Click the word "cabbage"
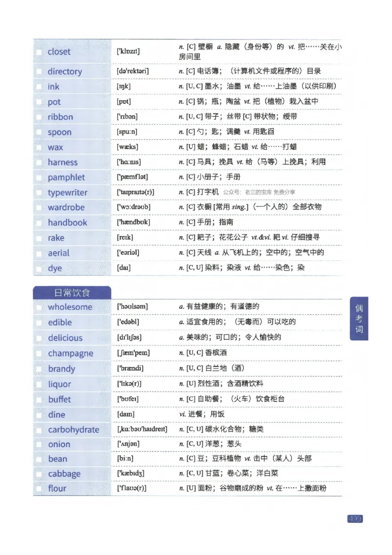Viewport: 392px width, 555px height. coord(63,473)
